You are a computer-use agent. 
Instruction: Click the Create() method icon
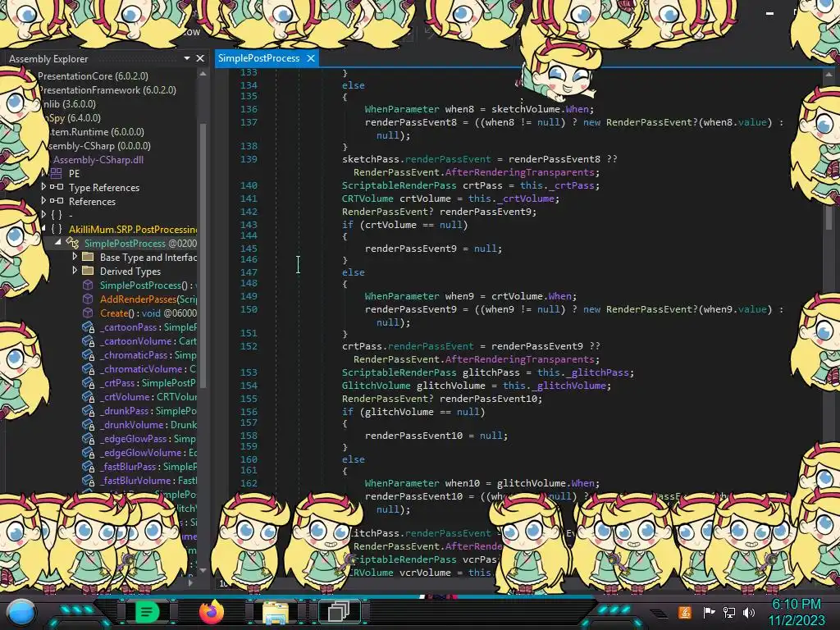click(x=88, y=313)
